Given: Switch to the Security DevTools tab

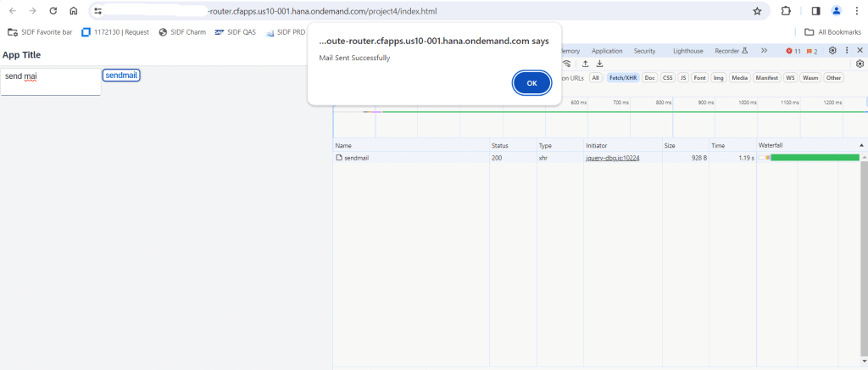Looking at the screenshot, I should tap(644, 51).
